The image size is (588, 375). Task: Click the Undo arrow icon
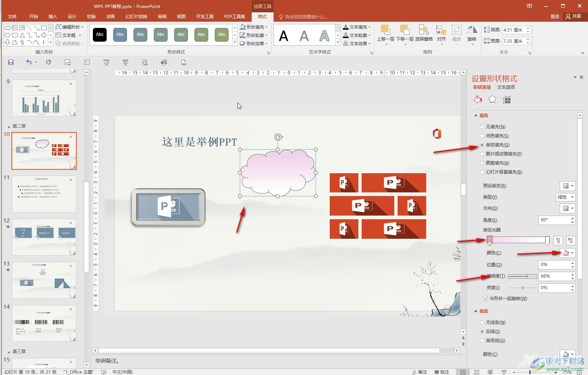pos(29,62)
